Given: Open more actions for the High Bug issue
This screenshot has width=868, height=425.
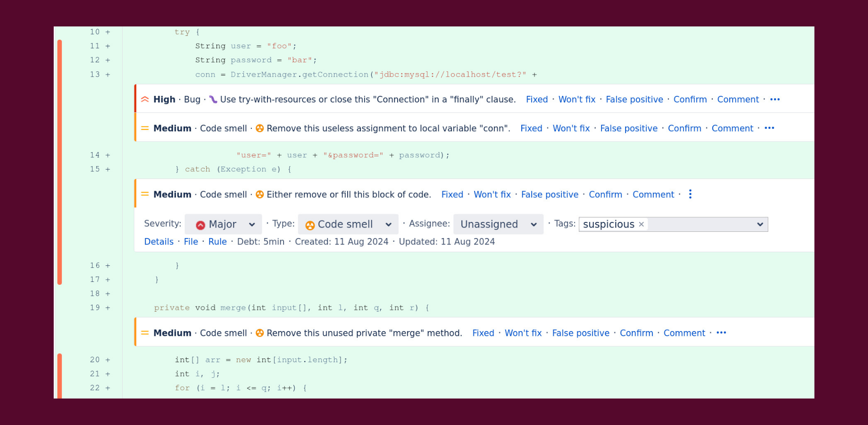Looking at the screenshot, I should click(775, 100).
